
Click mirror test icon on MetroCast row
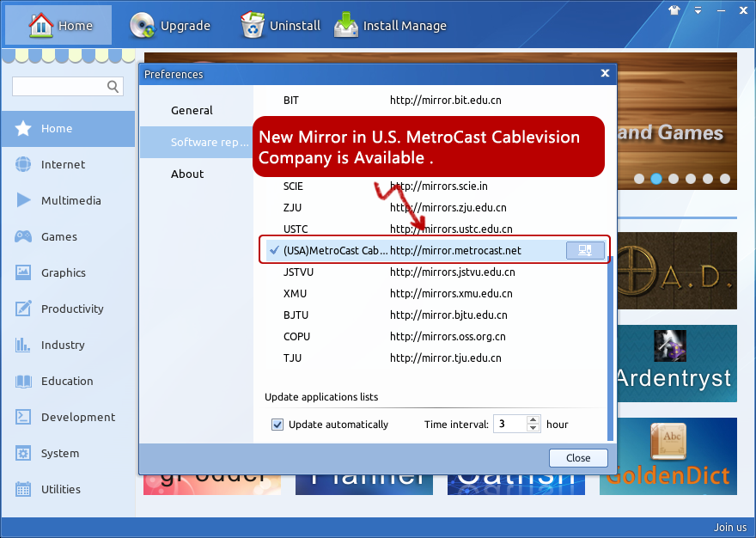(x=585, y=250)
